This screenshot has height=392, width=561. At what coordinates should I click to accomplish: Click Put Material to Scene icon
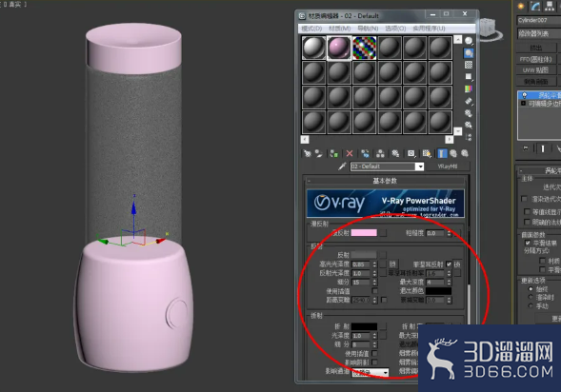318,153
